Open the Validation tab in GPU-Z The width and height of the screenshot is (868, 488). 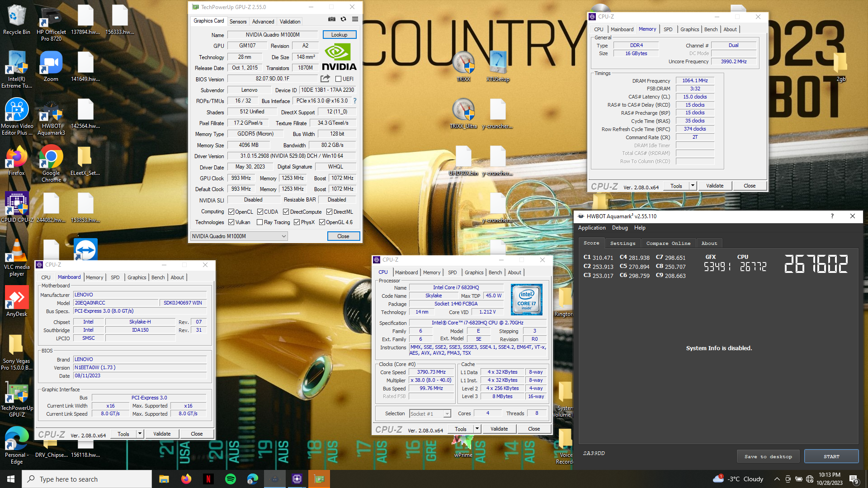[290, 21]
